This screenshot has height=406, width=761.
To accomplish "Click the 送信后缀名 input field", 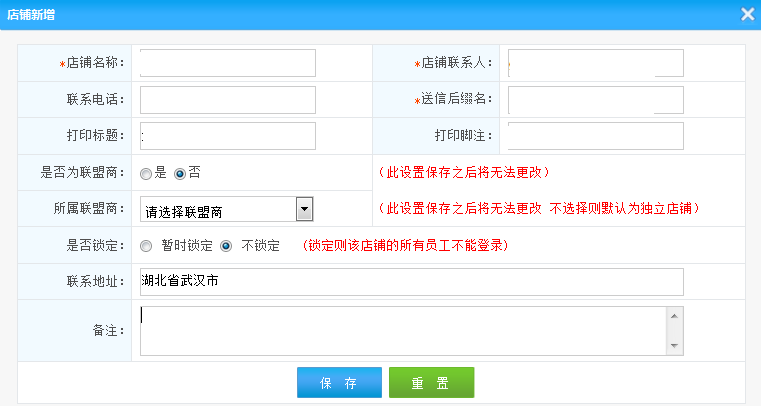I will pyautogui.click(x=596, y=100).
